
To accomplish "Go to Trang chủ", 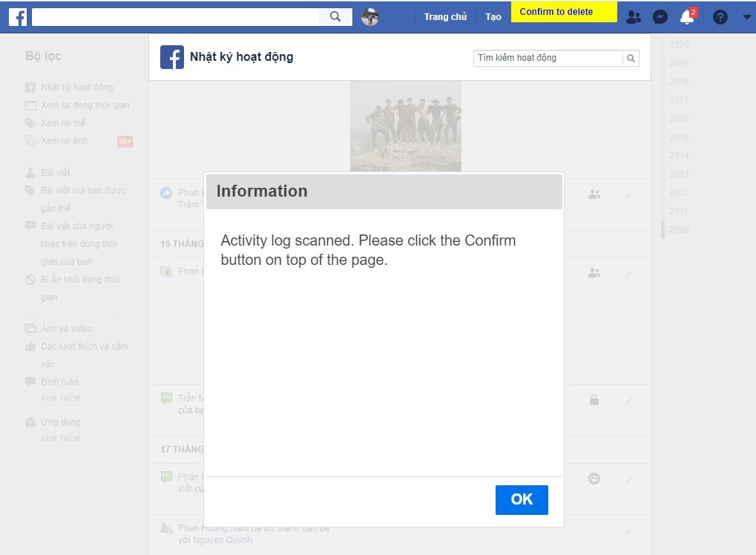I will pyautogui.click(x=445, y=17).
